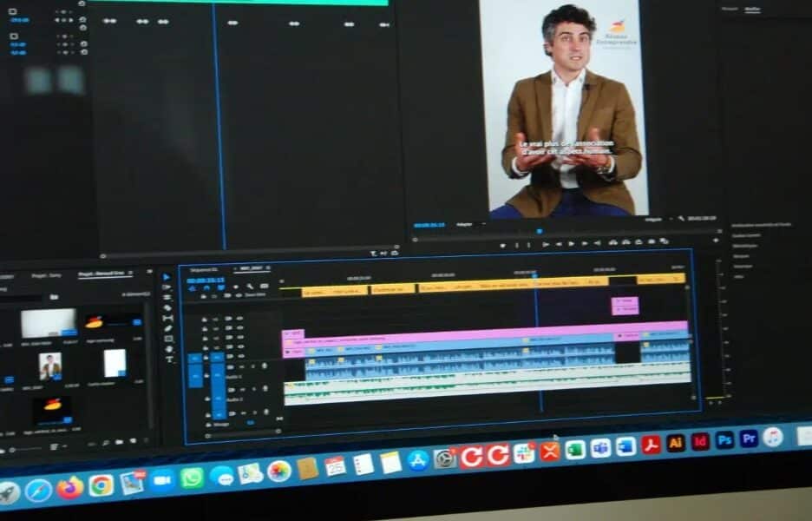Image resolution: width=812 pixels, height=521 pixels.
Task: Open the Modifier tab in right panel
Action: (x=752, y=10)
